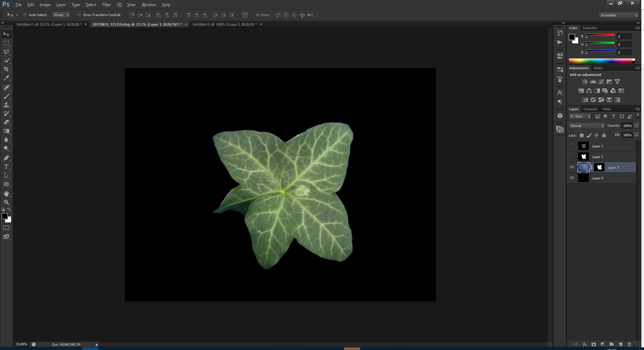
Task: Click the foreground color swatch in toolbar
Action: [x=5, y=216]
